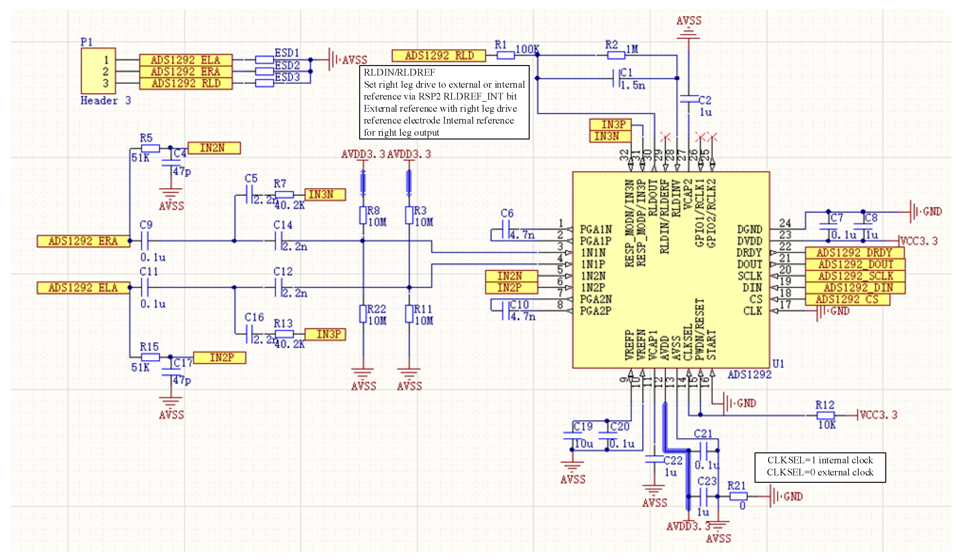This screenshot has width=959, height=560.
Task: Select the IN3P label next to R13
Action: (x=325, y=334)
